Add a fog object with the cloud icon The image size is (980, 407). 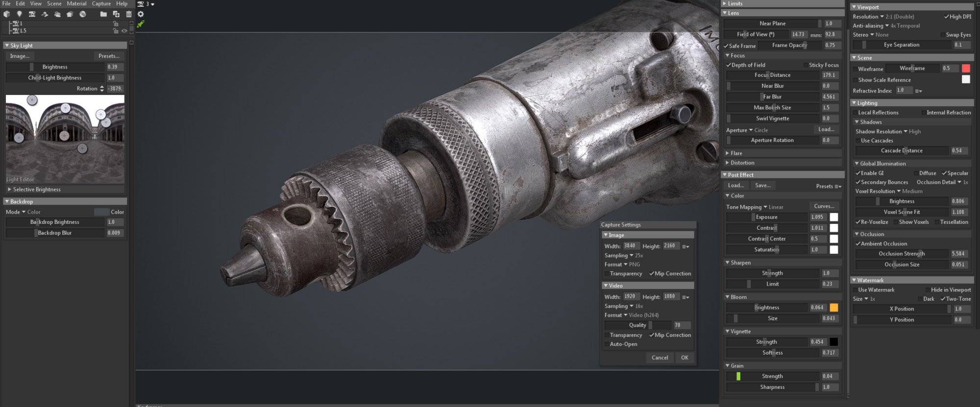(x=57, y=14)
